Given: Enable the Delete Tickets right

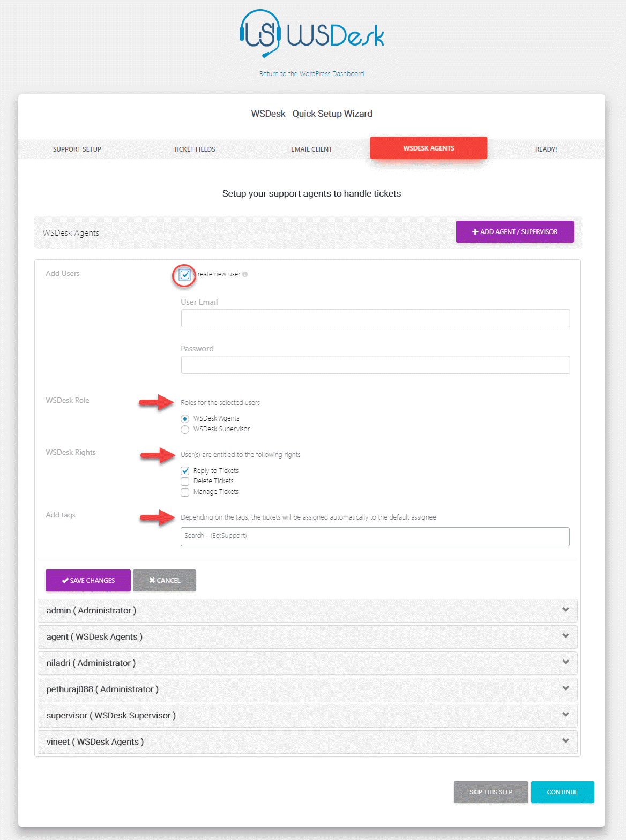Looking at the screenshot, I should point(185,482).
